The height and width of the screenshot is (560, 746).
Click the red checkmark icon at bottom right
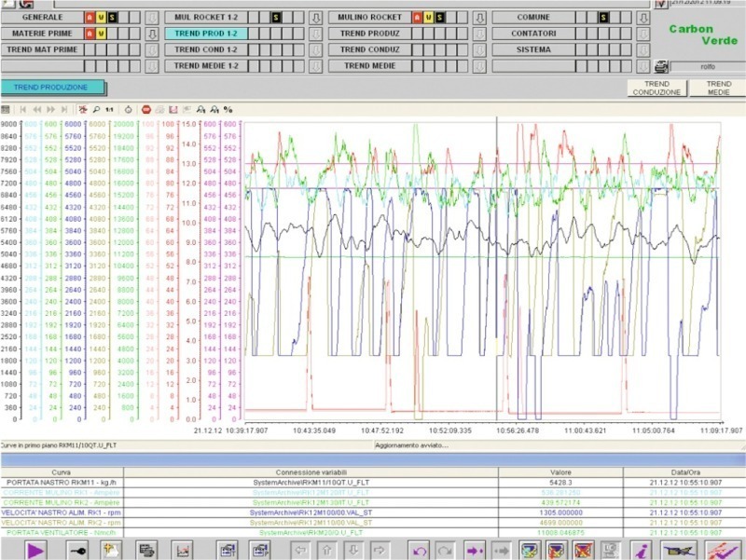[721, 550]
